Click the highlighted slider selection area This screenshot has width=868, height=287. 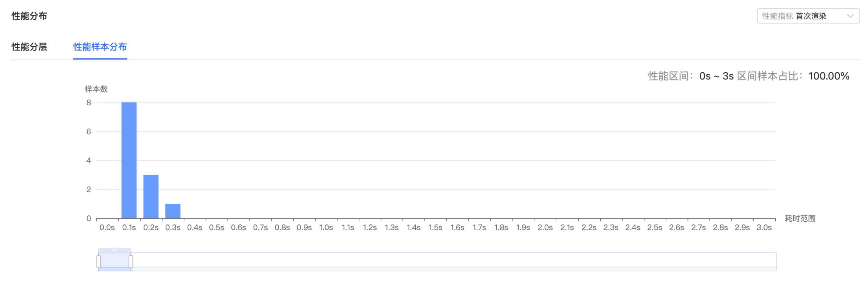pos(115,261)
